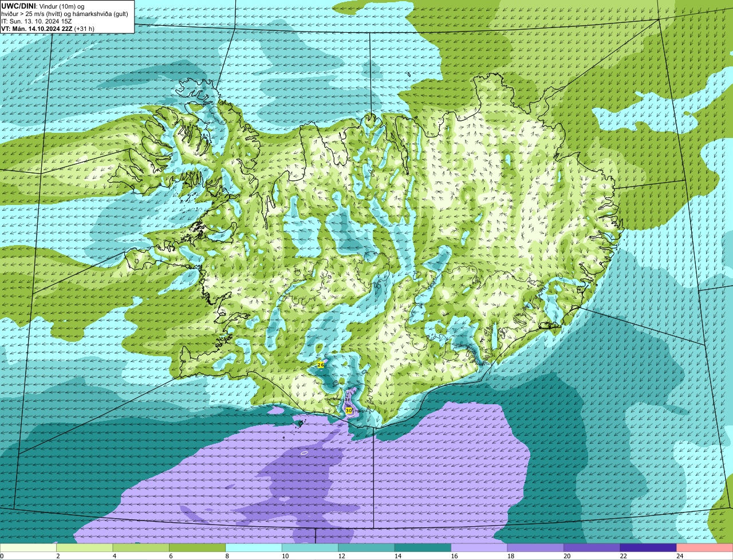Click the "IT: Sun. 13. 10. 2024 15Z" line
This screenshot has width=733, height=560.
point(37,21)
